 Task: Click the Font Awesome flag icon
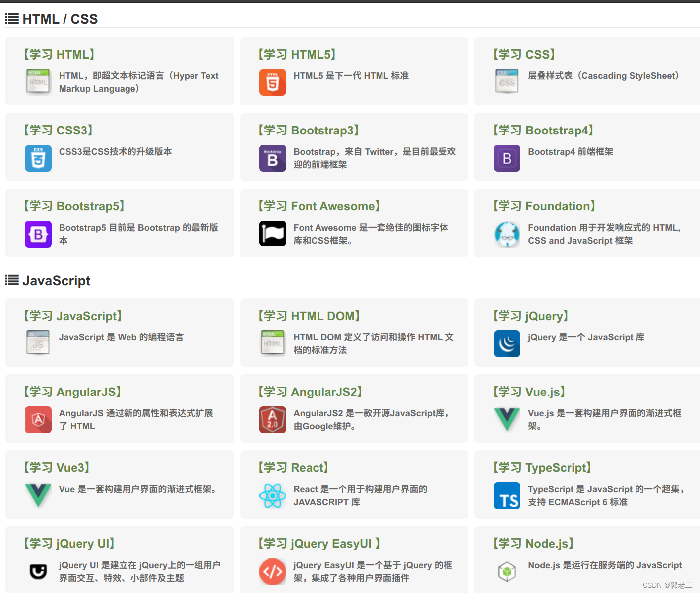click(273, 234)
